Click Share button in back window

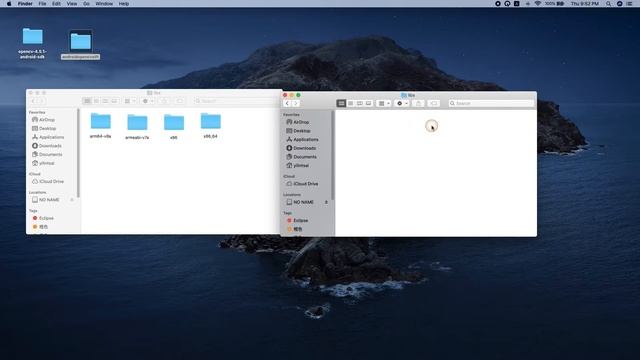pyautogui.click(x=164, y=101)
